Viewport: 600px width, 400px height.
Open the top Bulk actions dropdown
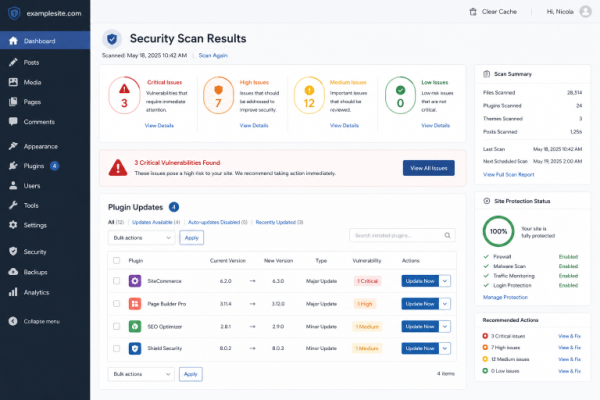pos(142,238)
